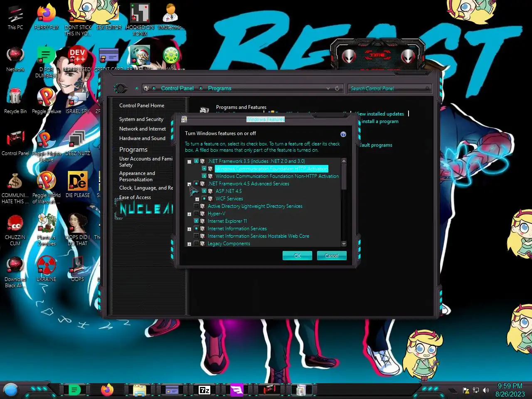
Task: Open Spotify from the taskbar
Action: pos(74,390)
